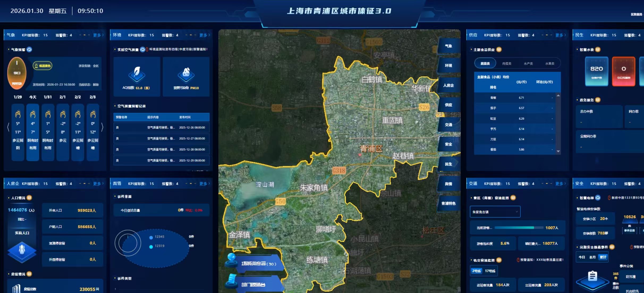Click the cloud icon next to 气象预警

(x=29, y=49)
